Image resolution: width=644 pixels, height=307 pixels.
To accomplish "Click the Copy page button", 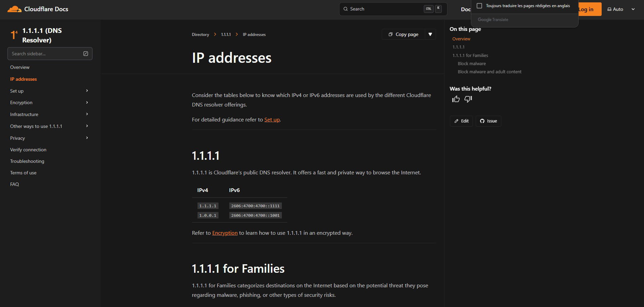I will click(x=403, y=34).
